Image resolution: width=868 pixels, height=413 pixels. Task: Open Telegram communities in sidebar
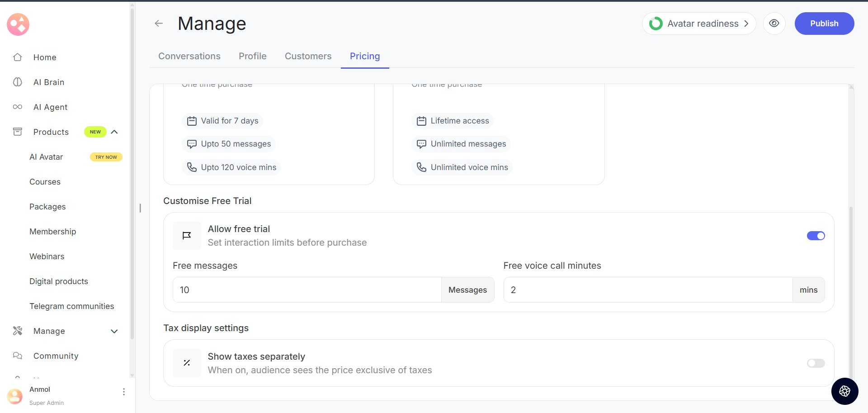coord(72,306)
